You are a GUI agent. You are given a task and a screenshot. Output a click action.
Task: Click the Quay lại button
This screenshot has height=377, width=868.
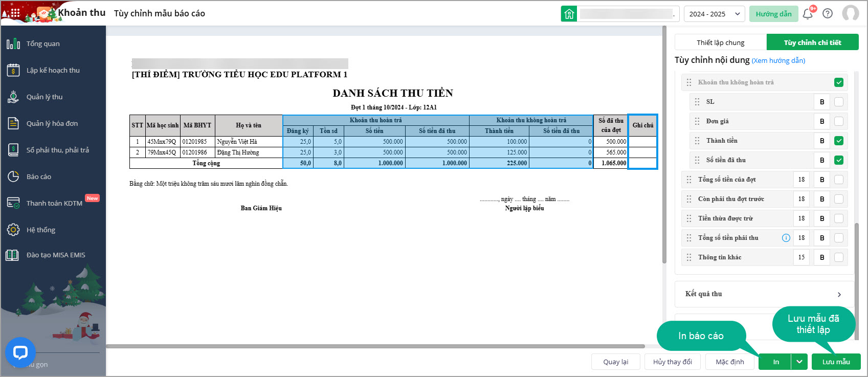click(616, 362)
